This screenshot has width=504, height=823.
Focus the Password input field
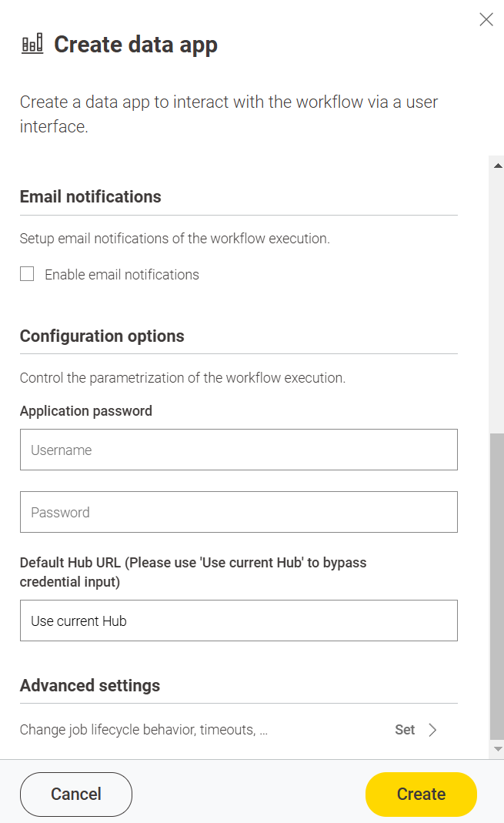pos(239,512)
